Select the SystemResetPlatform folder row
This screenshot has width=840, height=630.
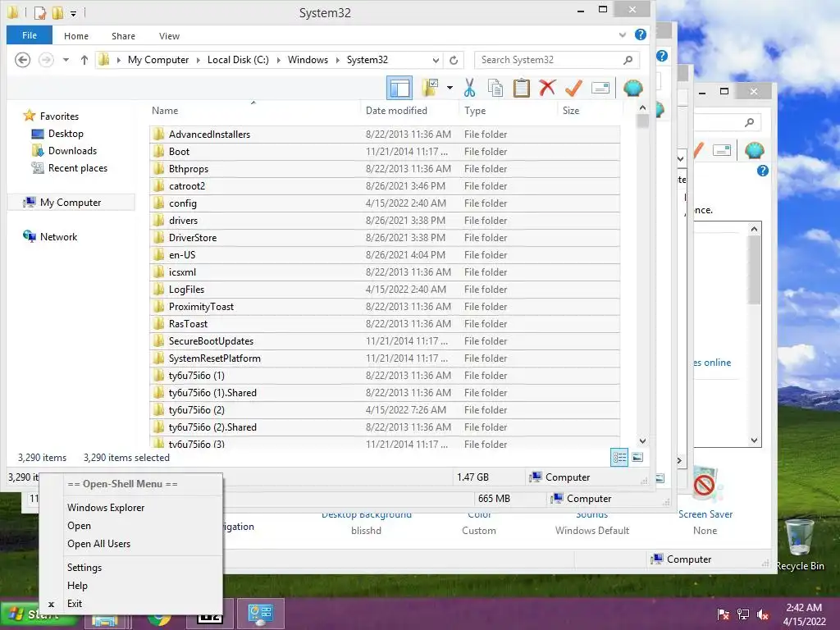tap(385, 358)
